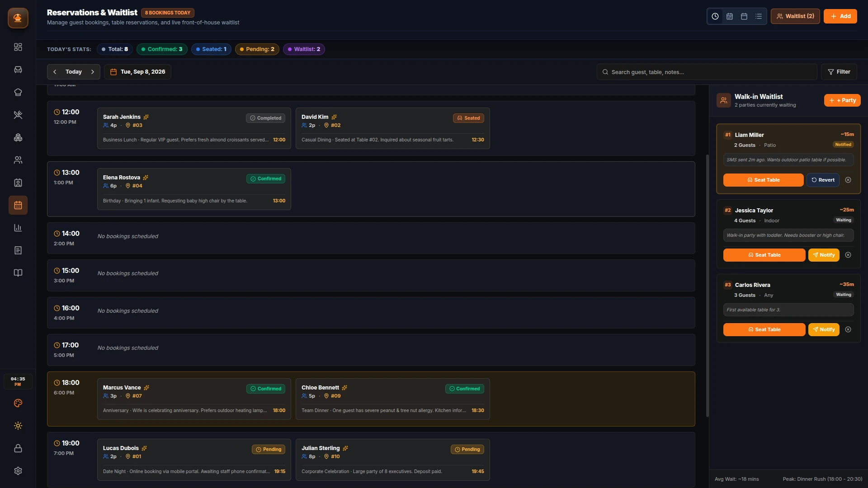Image resolution: width=868 pixels, height=488 pixels.
Task: Go to the previous day with left chevron
Action: pos(55,72)
